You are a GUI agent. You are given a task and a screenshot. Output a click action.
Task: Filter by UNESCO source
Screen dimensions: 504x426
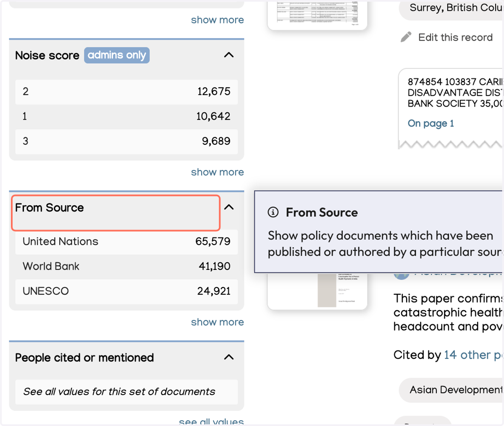coord(126,291)
